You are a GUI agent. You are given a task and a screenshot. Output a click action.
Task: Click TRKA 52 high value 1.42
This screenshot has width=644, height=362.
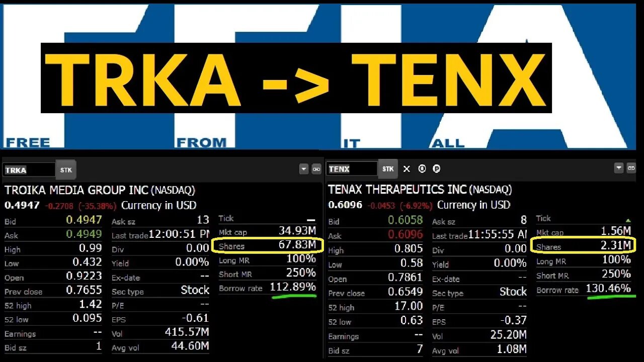point(91,304)
